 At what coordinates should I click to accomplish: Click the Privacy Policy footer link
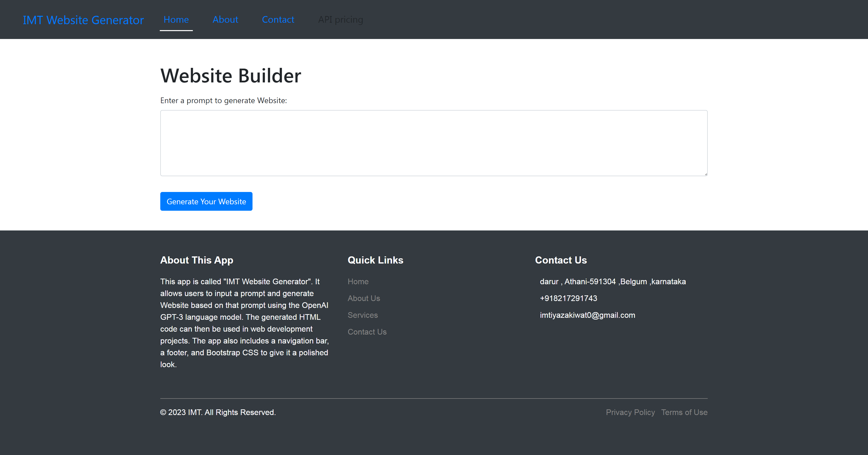(630, 411)
